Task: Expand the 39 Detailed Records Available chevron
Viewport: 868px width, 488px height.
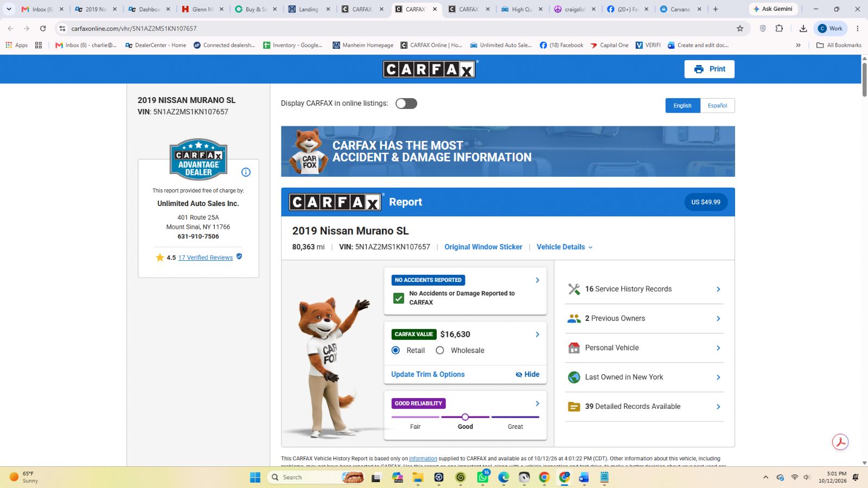Action: coord(718,407)
